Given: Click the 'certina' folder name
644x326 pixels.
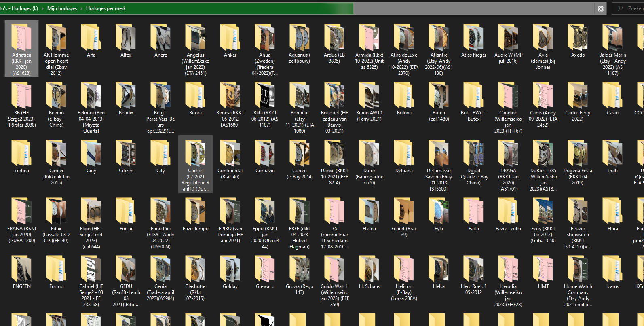Looking at the screenshot, I should (x=22, y=171).
